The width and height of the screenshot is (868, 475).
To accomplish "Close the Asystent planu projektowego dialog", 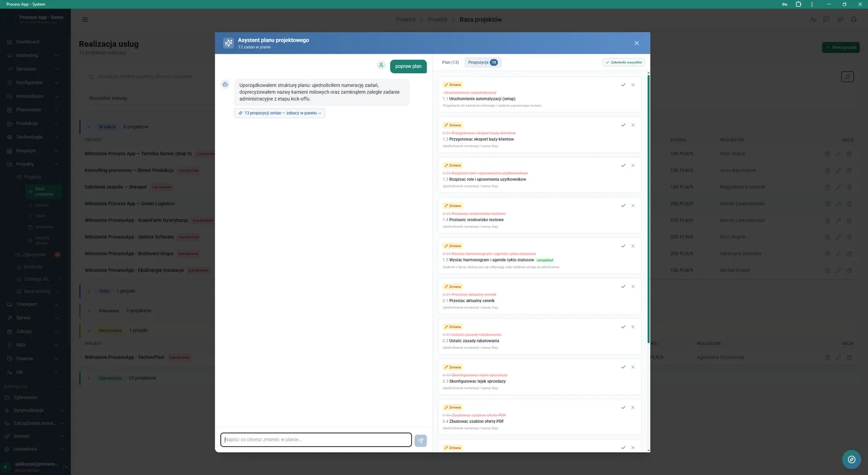I will click(636, 43).
